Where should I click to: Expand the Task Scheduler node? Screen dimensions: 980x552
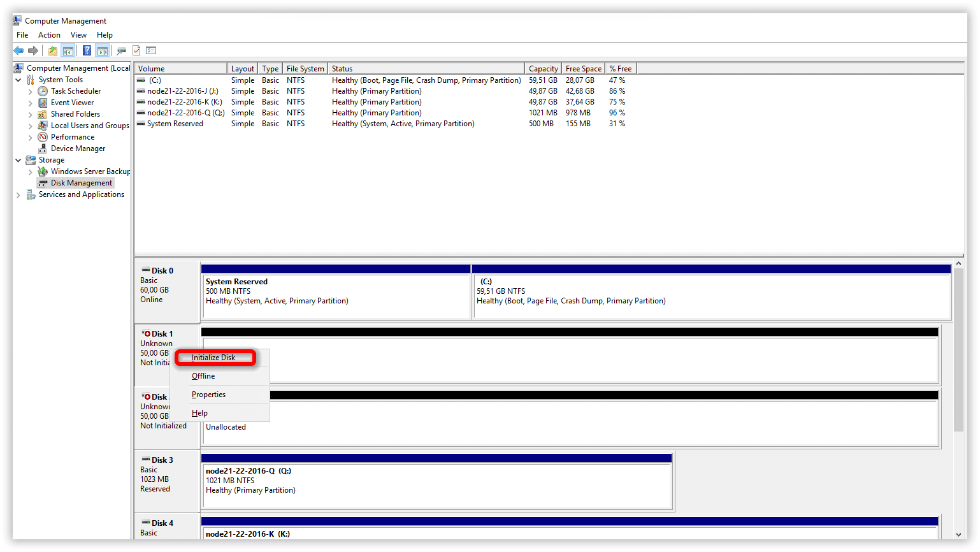point(30,92)
